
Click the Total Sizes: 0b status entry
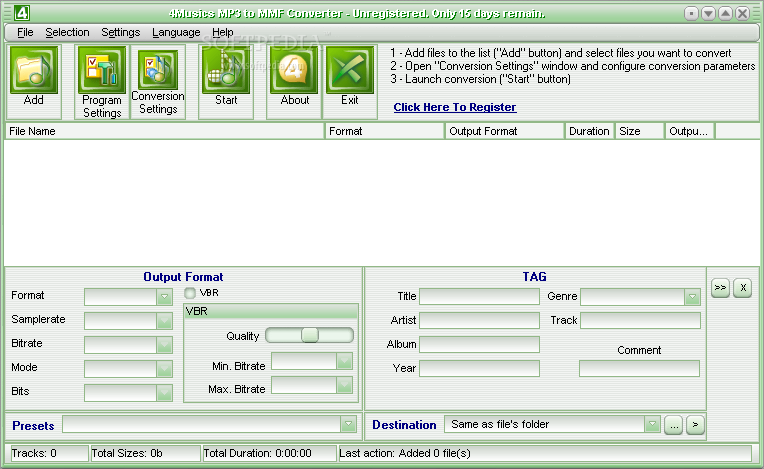tap(145, 453)
